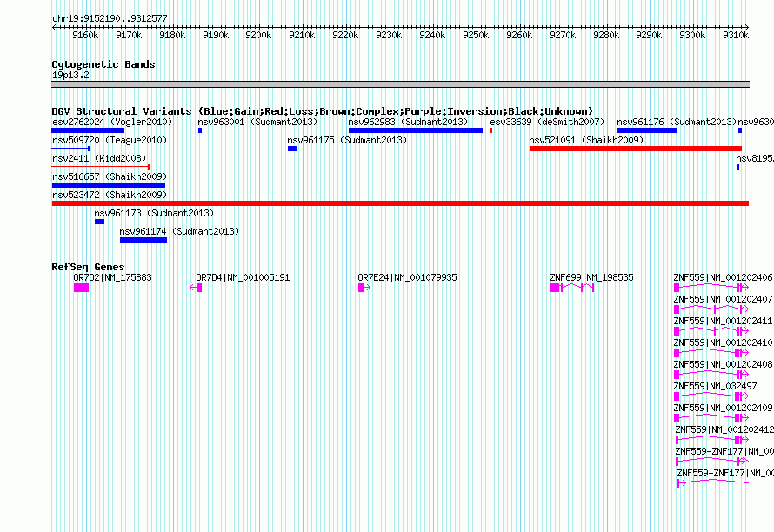Click the OR7E24|NM_001079935 gene glyph
This screenshot has width=774, height=532.
[364, 288]
